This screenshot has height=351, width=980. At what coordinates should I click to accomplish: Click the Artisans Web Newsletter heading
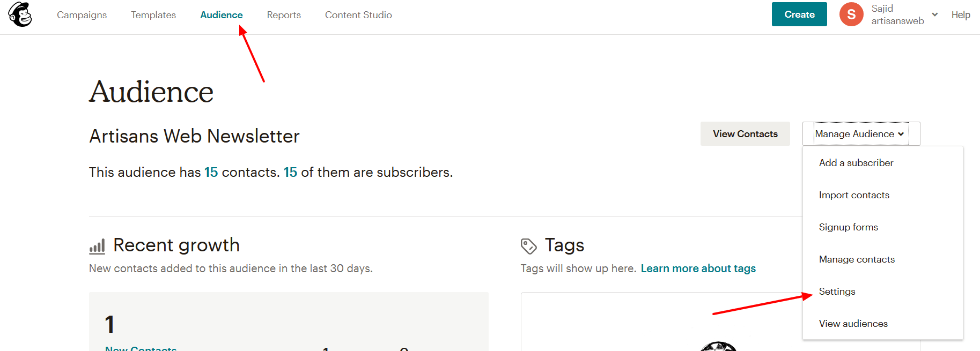(194, 136)
